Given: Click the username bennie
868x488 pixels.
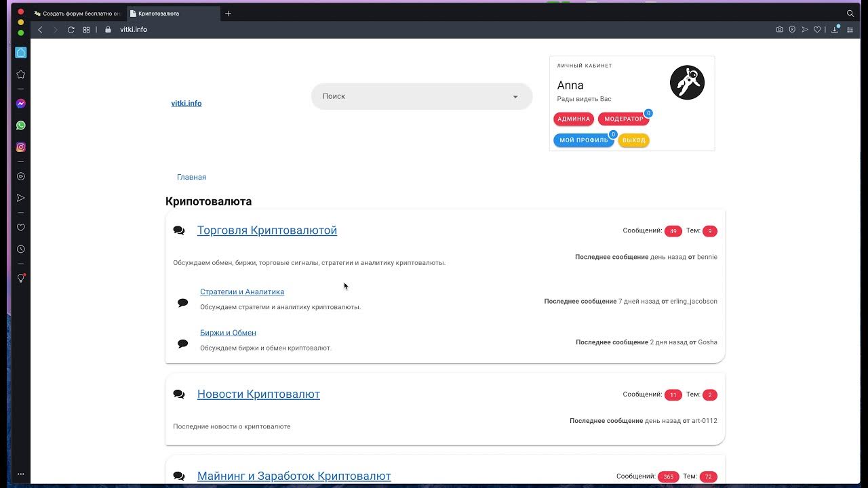Looking at the screenshot, I should pos(707,257).
